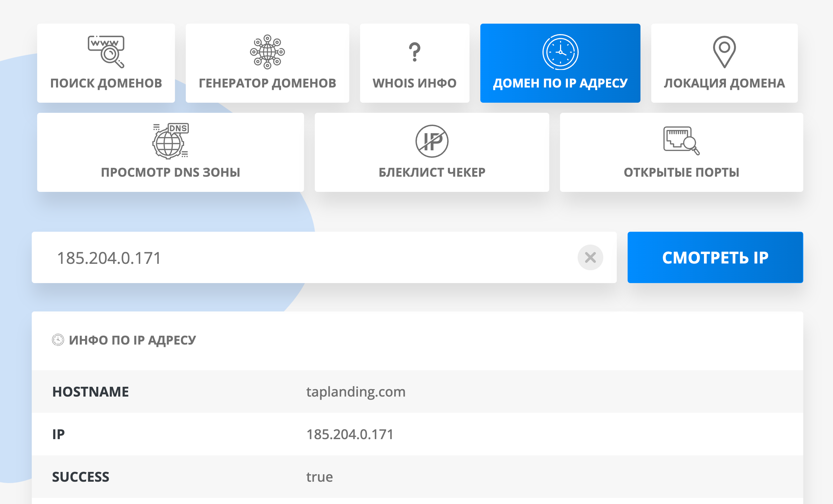Click small clock icon beside ИНФО ПО IP АДРЕСУ

coord(58,340)
